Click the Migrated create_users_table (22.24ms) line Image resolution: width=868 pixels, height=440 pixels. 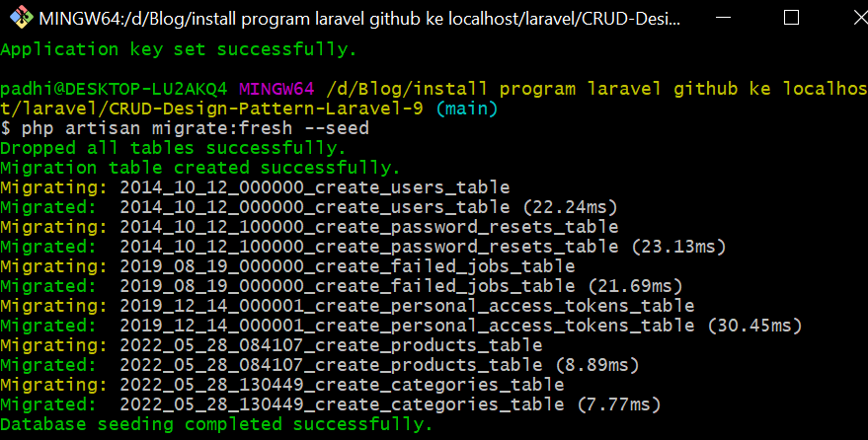[x=308, y=207]
